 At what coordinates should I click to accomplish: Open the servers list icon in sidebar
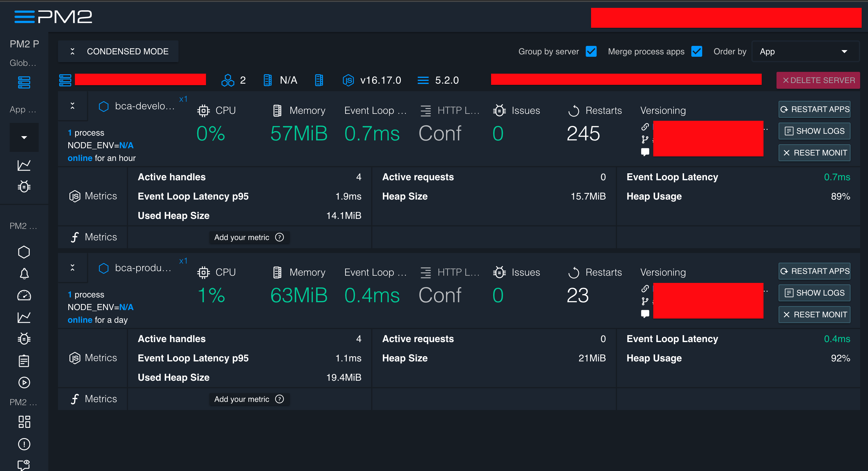pos(24,82)
